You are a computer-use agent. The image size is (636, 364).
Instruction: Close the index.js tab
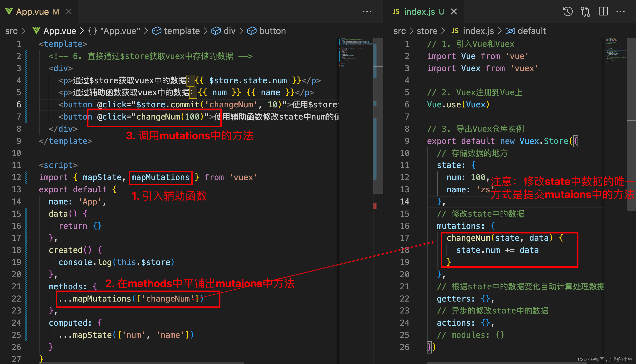pyautogui.click(x=454, y=11)
